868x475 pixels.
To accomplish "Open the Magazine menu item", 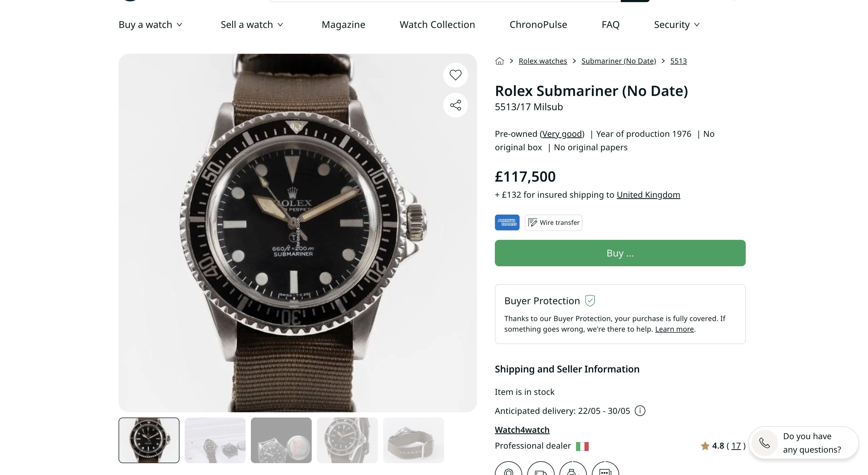I will pos(343,25).
